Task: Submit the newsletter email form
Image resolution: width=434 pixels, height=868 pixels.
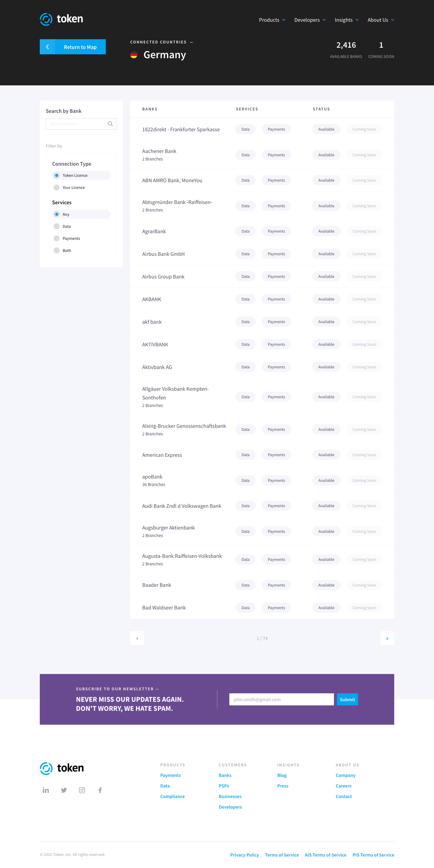Action: pos(347,700)
